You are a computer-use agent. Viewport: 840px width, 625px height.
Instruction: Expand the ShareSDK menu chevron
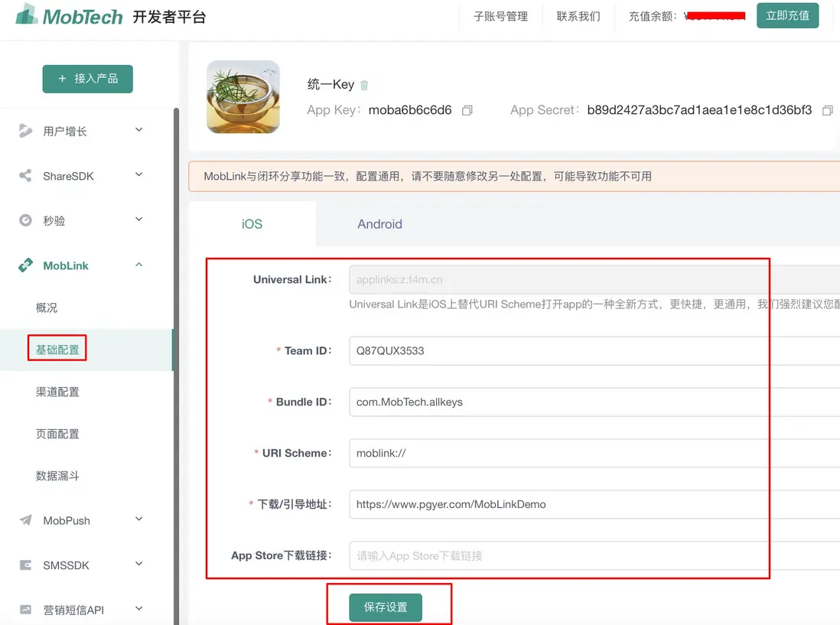138,174
